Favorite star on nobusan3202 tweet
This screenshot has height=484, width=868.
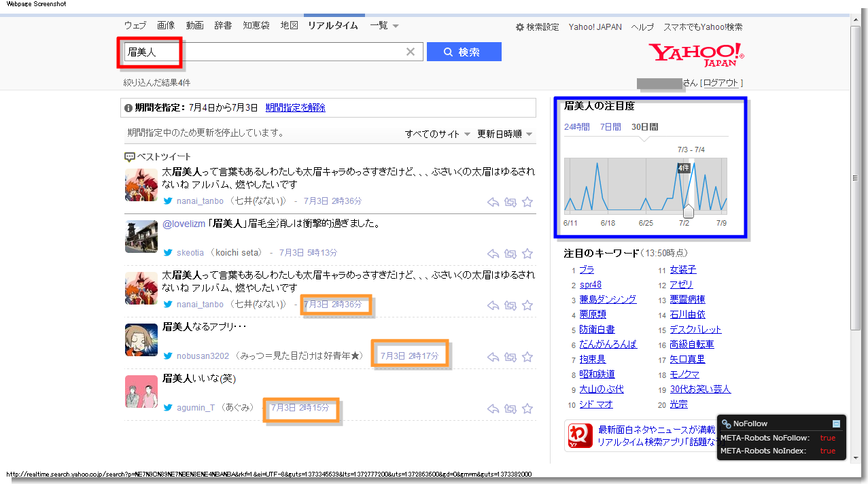click(x=527, y=357)
